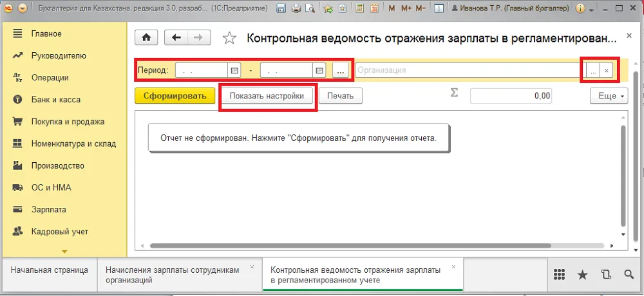Open the functions grid icon at bottom
The height and width of the screenshot is (296, 644).
point(558,275)
